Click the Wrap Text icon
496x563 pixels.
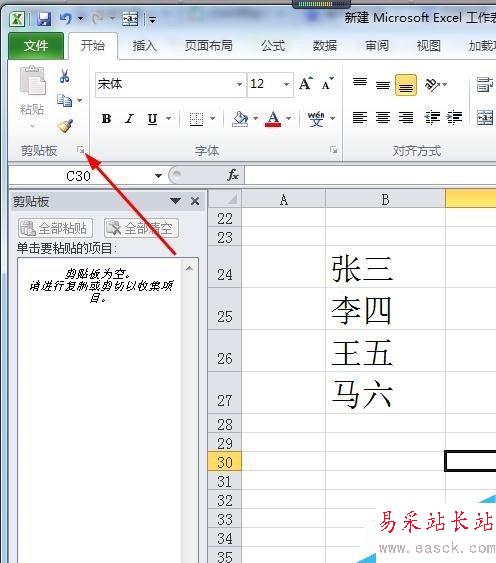coord(485,85)
